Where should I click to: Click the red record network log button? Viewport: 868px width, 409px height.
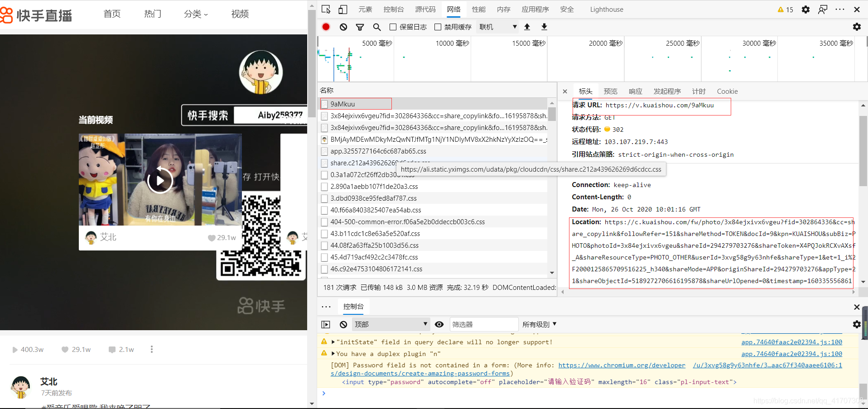(x=326, y=27)
